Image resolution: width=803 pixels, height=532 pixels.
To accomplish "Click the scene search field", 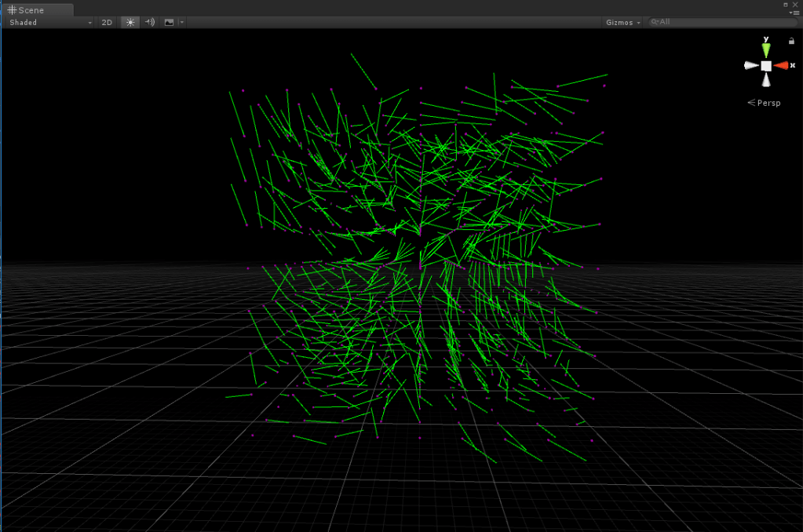I will (x=723, y=22).
